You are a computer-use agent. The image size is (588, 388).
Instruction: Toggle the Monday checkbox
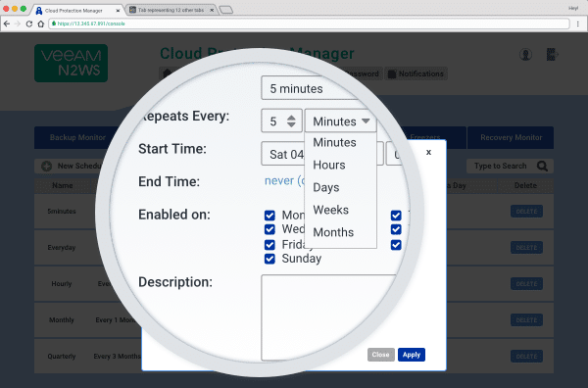click(x=269, y=216)
